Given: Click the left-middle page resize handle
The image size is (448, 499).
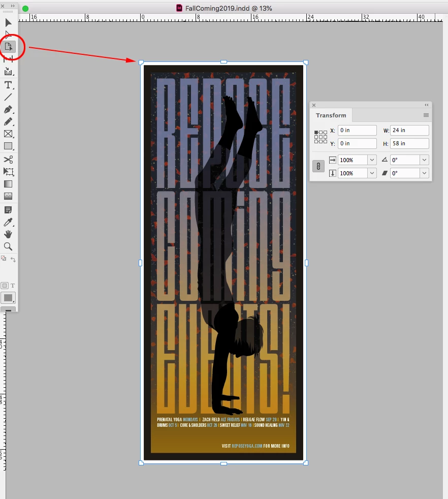Looking at the screenshot, I should point(141,263).
